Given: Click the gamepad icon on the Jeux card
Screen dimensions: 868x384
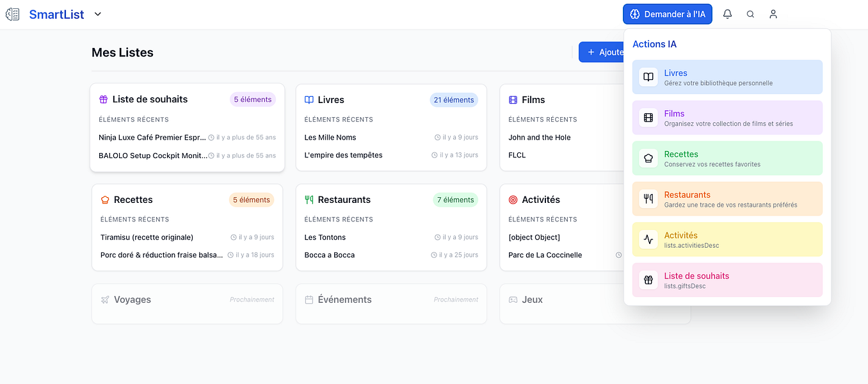Looking at the screenshot, I should click(x=511, y=299).
